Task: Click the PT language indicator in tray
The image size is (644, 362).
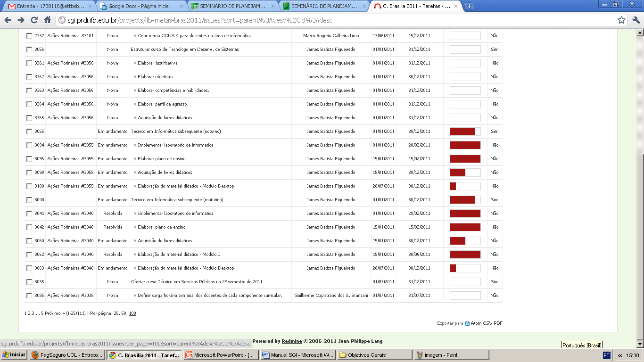Action: pos(607,355)
